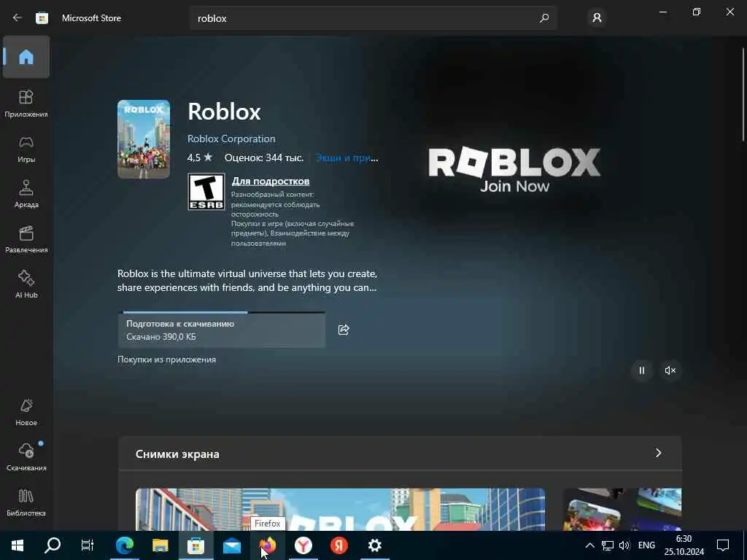
Task: Launch Firefox from taskbar
Action: point(267,545)
